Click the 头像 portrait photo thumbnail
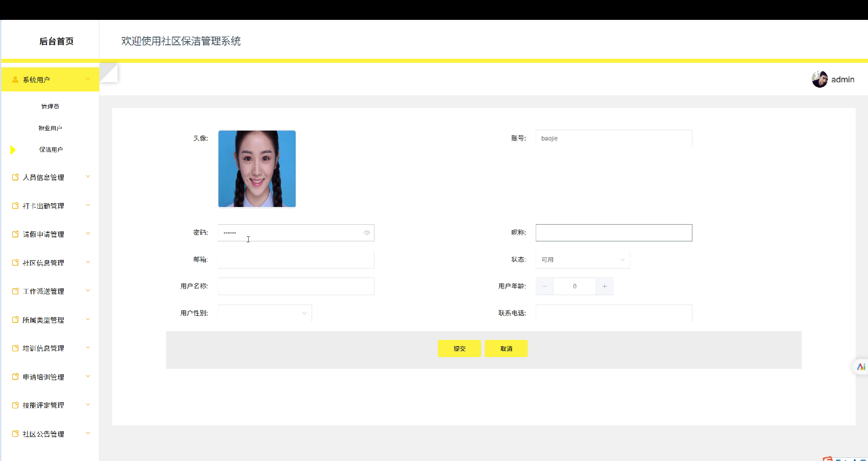 coord(257,169)
